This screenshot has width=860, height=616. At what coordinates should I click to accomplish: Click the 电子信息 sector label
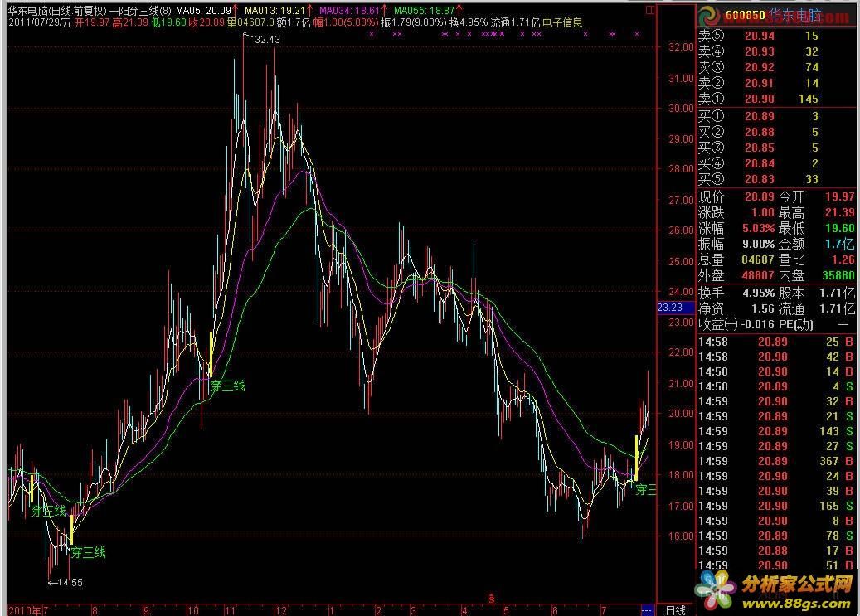point(562,22)
